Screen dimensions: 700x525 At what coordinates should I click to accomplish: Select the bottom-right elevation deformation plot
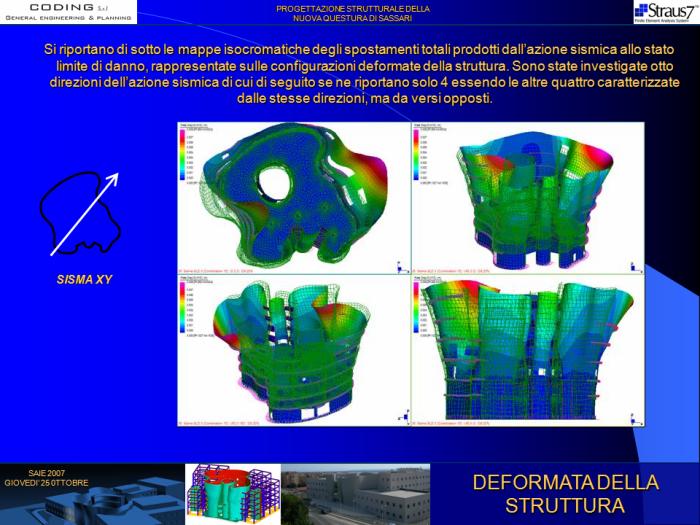coord(527,350)
